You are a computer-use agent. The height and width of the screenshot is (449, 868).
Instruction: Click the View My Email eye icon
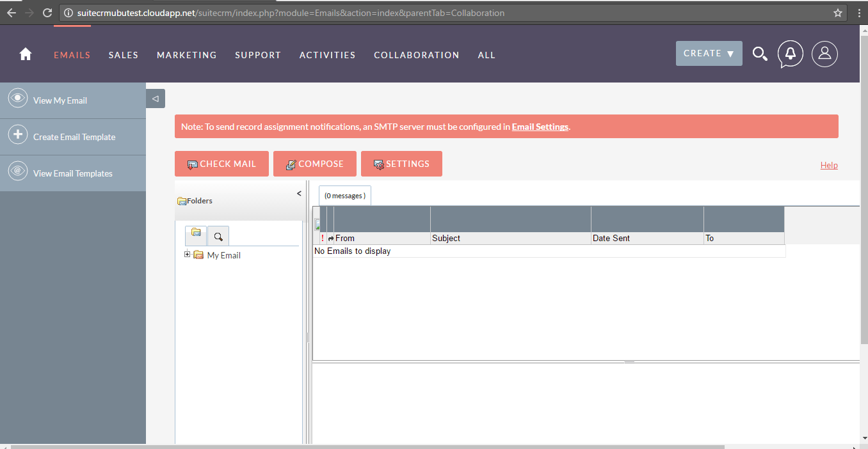18,99
